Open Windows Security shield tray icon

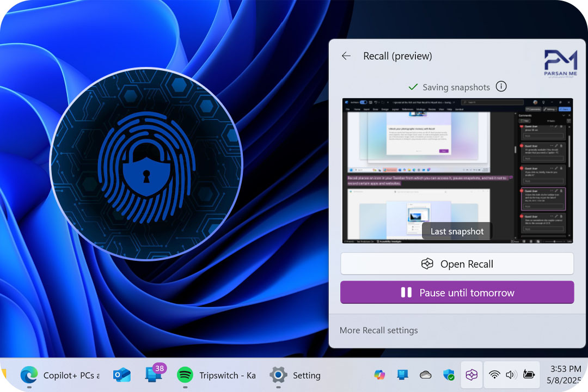pyautogui.click(x=449, y=375)
